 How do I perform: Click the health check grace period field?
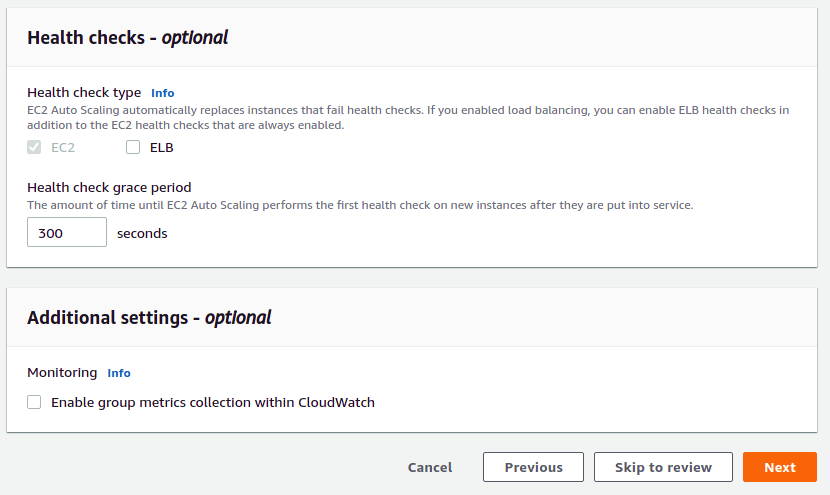(66, 233)
